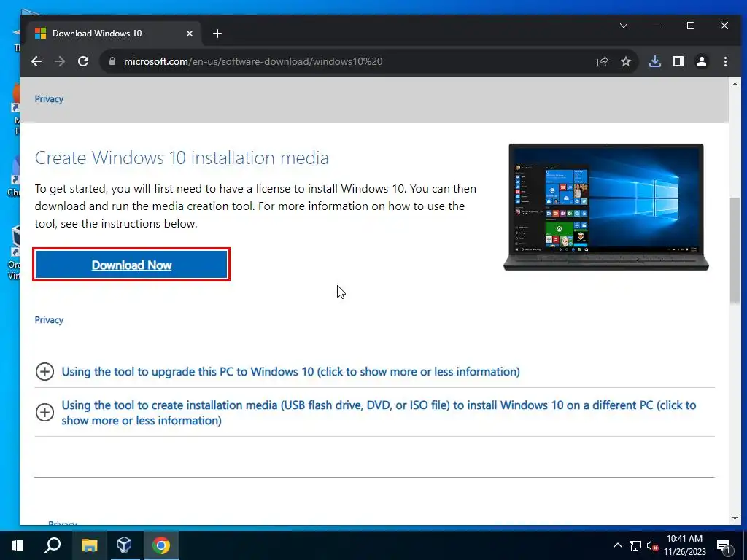Open the network status tray icon
The height and width of the screenshot is (560, 747).
635,545
